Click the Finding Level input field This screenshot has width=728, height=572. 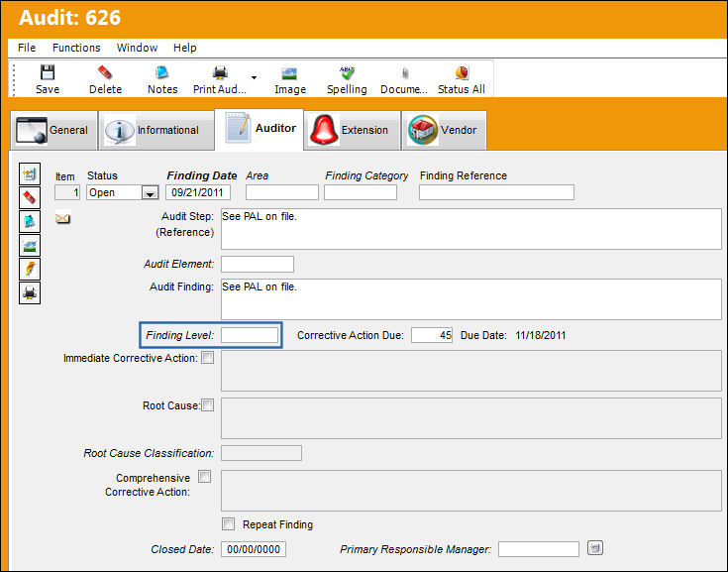(250, 335)
